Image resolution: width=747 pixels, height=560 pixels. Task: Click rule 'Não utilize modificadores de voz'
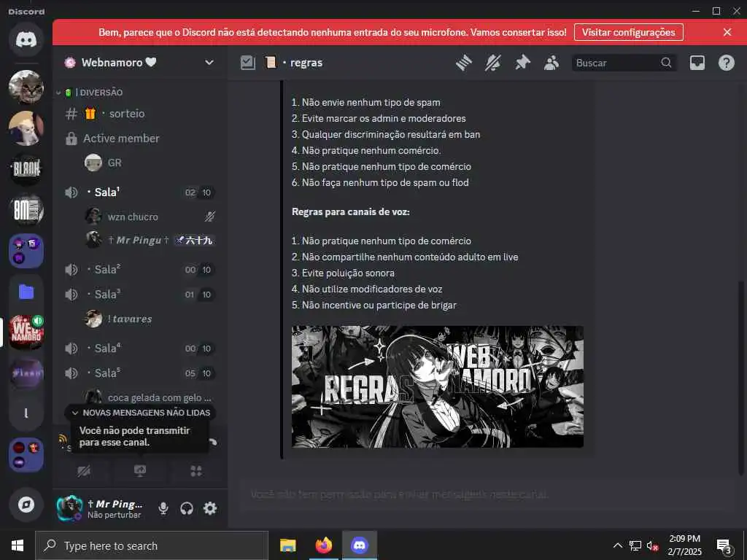372,289
